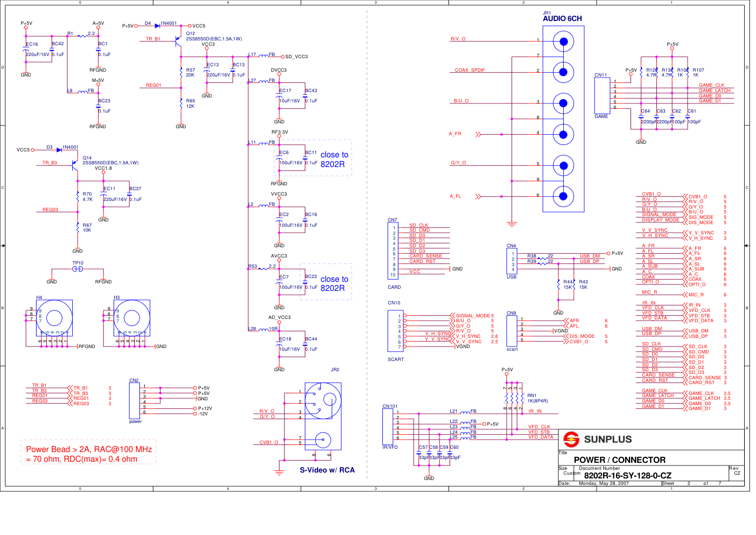Screen dimensions: 756x535
Task: Click the 'RN1 1K(8P4R)' resistor network label
Action: click(537, 398)
